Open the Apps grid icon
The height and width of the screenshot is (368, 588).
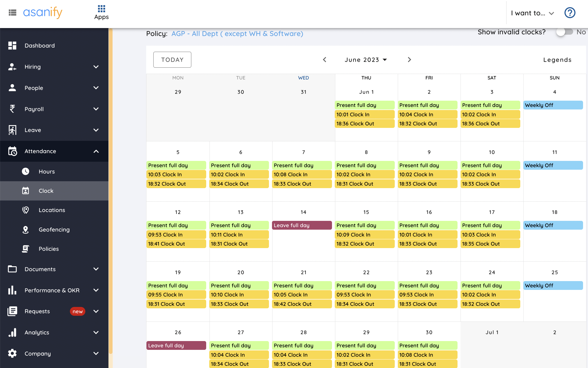[101, 8]
